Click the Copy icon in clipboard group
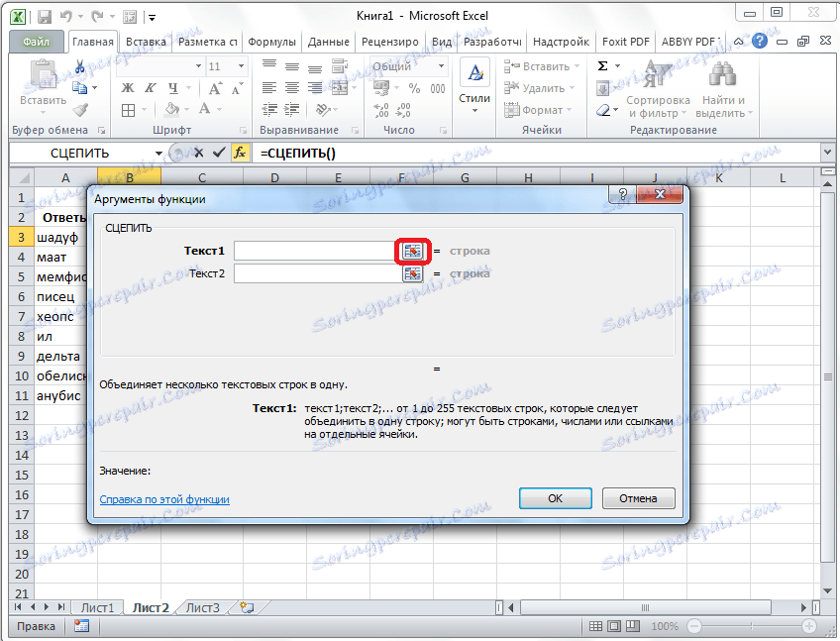Viewport: 840px width, 641px height. (x=80, y=88)
